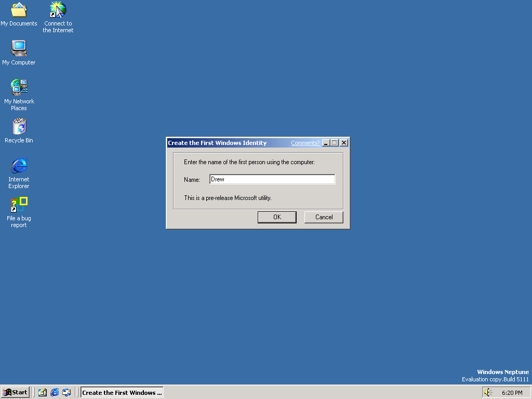Screen dimensions: 532x399
Task: Click the Create the First Windows taskbar button
Action: point(122,393)
